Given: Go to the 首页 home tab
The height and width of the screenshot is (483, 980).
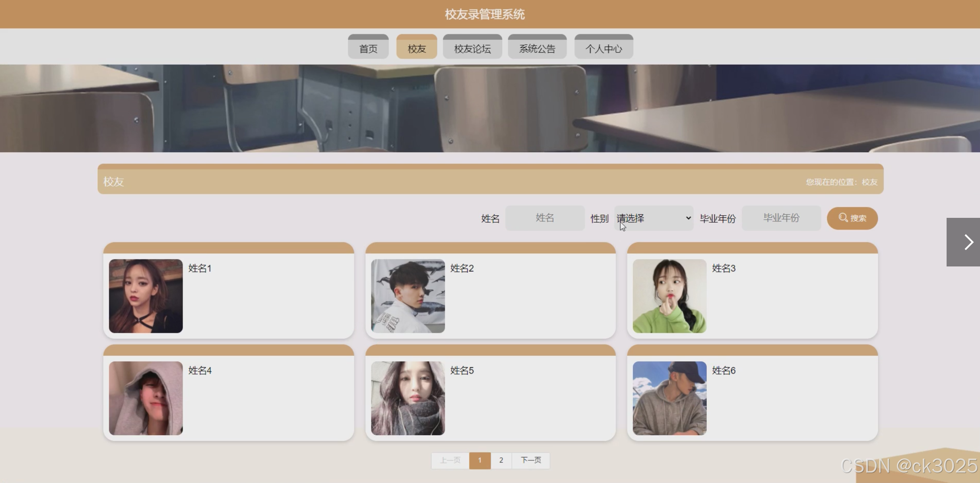Looking at the screenshot, I should click(x=368, y=48).
